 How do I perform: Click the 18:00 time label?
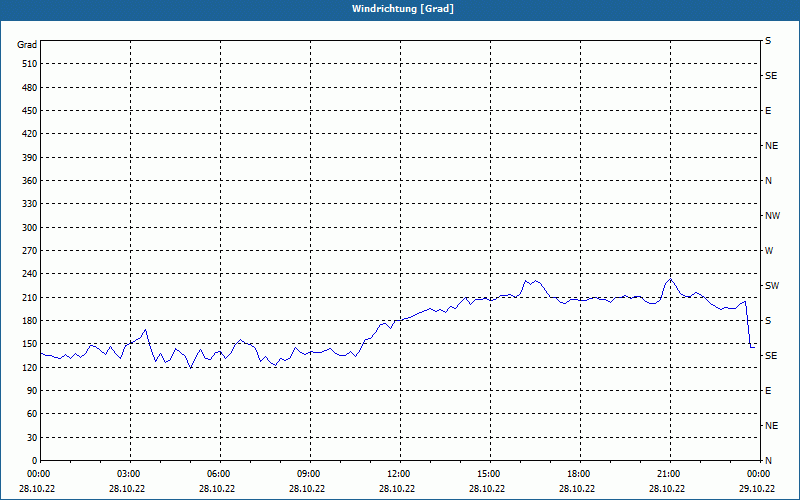(x=578, y=474)
